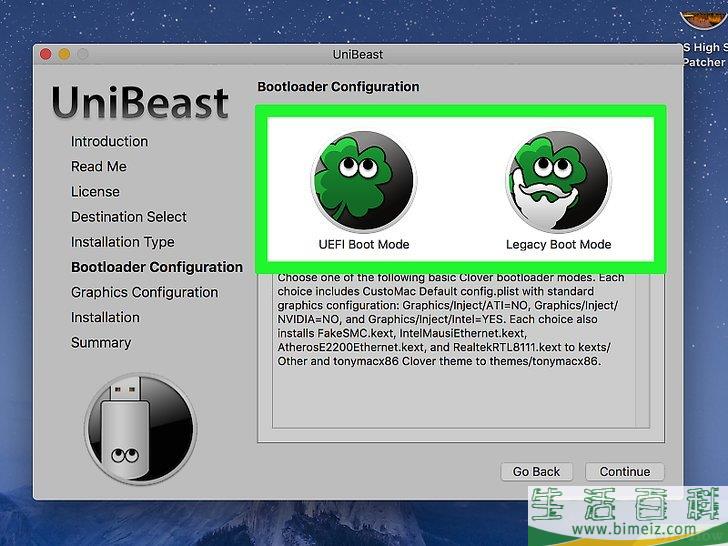This screenshot has height=546, width=728.
Task: Open the Read Me step
Action: click(98, 166)
